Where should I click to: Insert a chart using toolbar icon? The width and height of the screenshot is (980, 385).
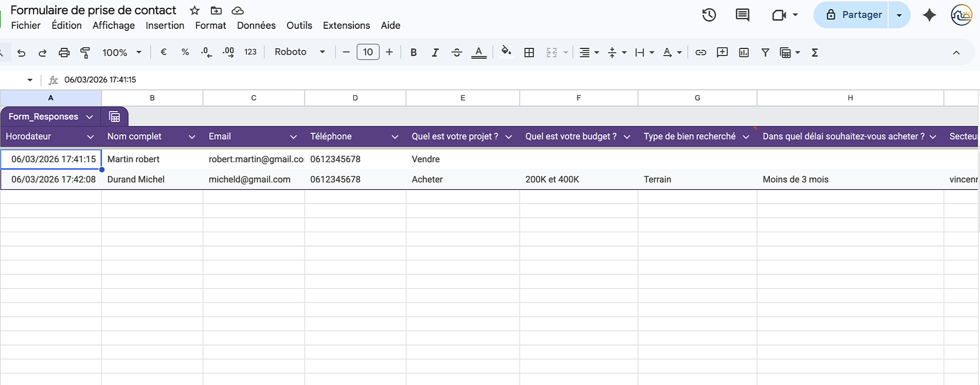pos(743,52)
